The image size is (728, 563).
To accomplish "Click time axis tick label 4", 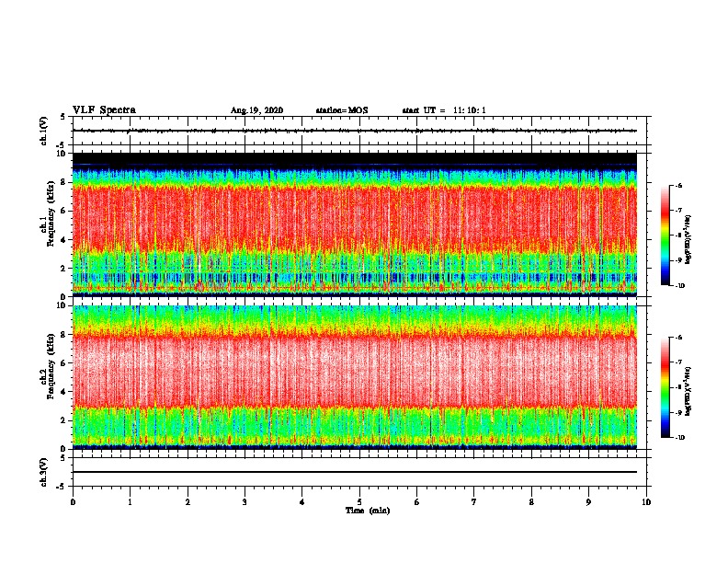I will coord(302,502).
